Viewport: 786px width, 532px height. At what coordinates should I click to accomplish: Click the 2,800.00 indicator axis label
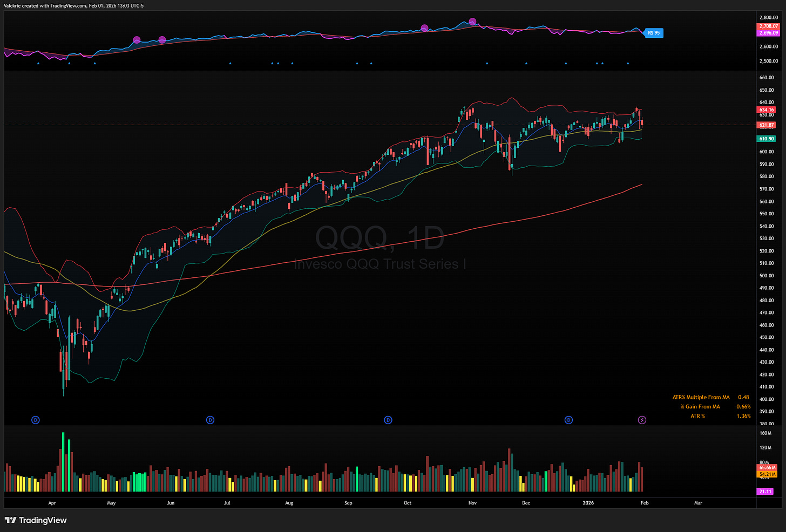pos(769,18)
